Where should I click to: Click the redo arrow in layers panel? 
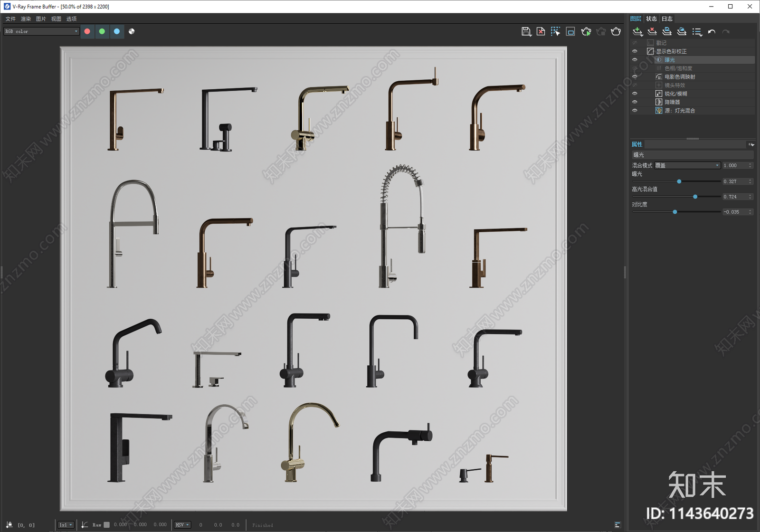[726, 32]
